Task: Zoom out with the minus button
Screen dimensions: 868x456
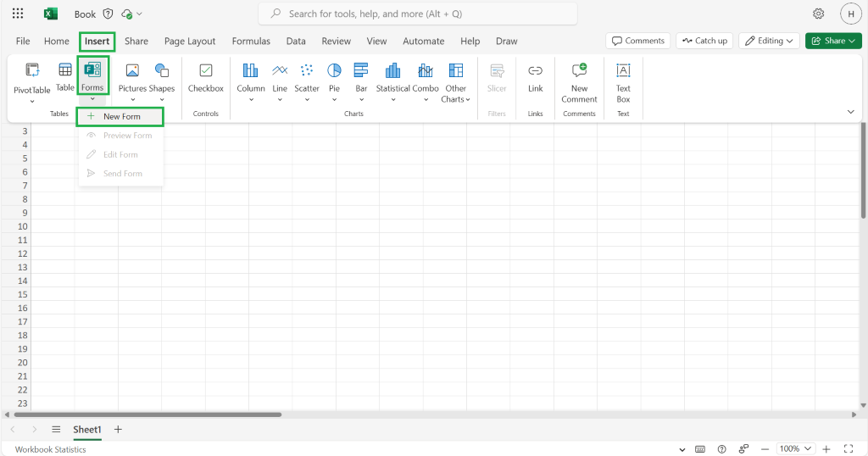Action: coord(765,449)
